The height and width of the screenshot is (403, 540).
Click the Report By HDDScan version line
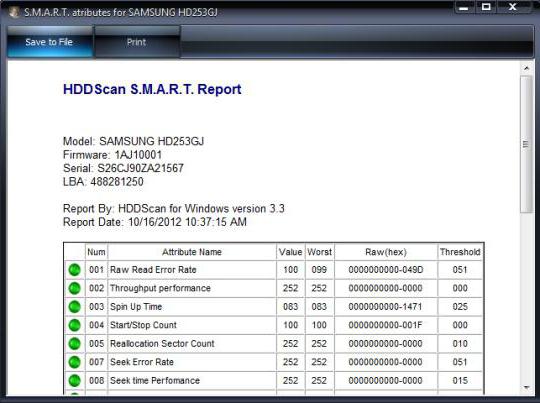point(174,208)
